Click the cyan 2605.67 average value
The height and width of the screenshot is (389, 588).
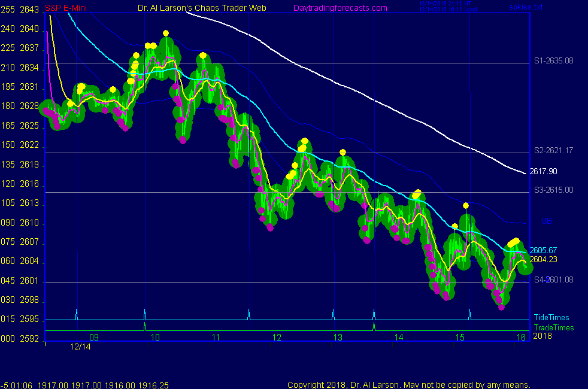(543, 250)
